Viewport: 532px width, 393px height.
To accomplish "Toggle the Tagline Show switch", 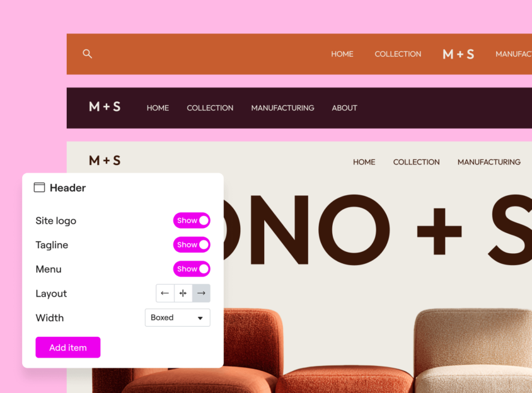I will 192,244.
